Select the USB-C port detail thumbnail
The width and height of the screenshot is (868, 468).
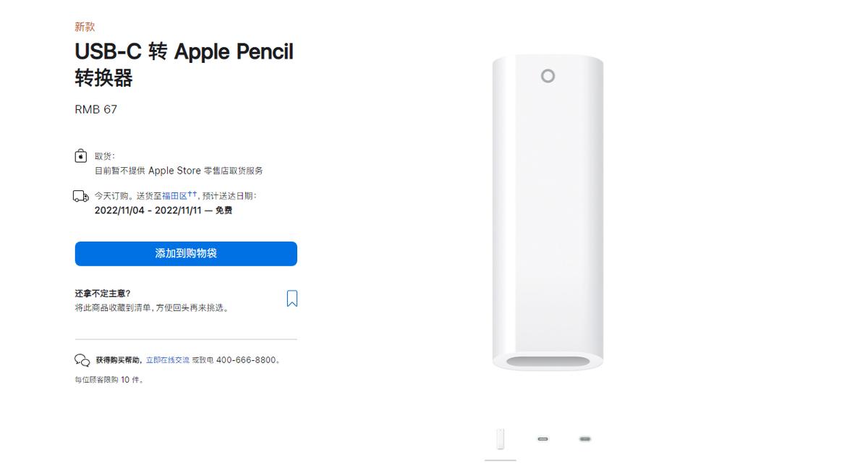pos(542,438)
